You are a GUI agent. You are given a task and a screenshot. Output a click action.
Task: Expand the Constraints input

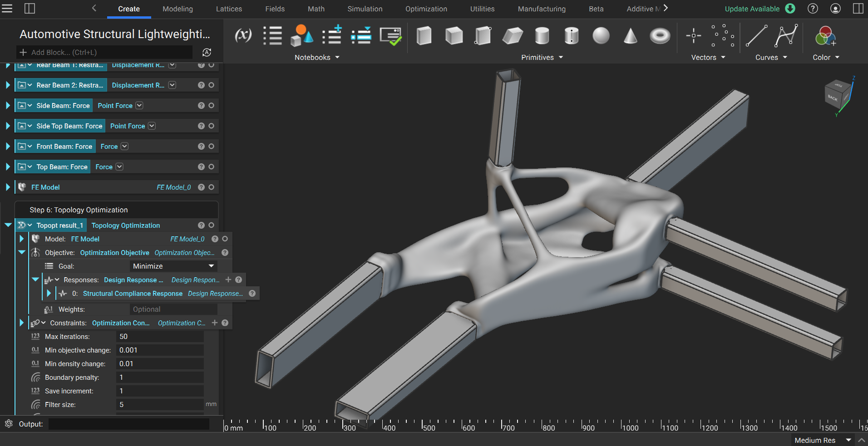21,323
